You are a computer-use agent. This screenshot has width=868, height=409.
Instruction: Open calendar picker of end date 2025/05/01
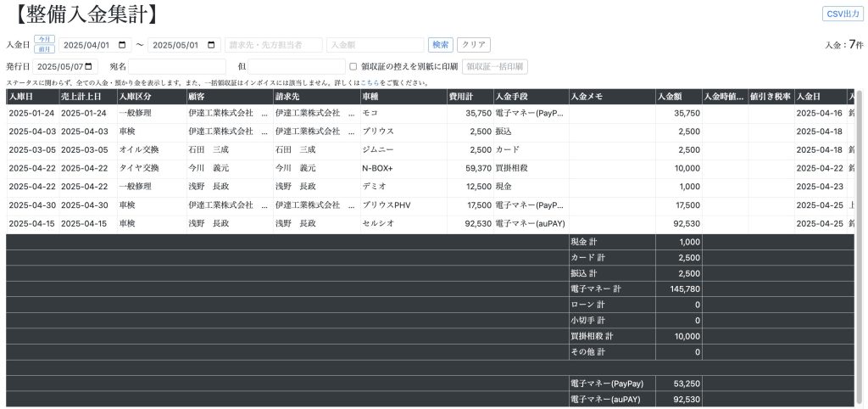pyautogui.click(x=211, y=45)
